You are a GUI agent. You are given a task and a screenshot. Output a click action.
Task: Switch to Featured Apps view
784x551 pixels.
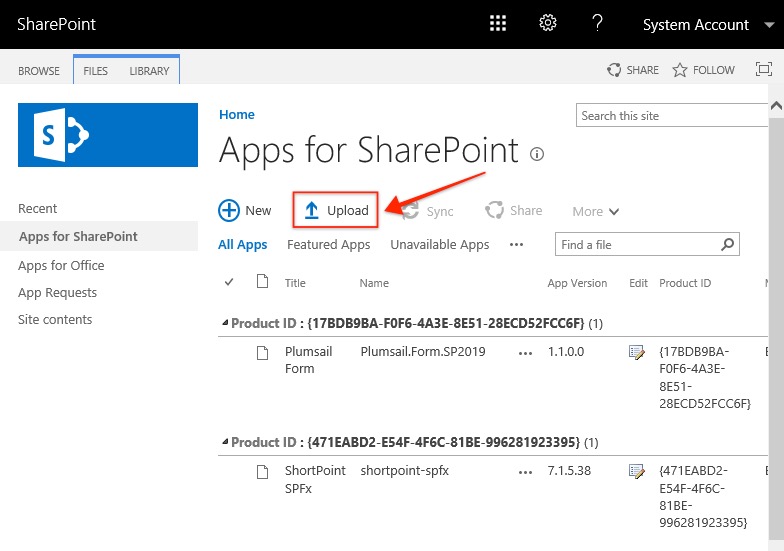tap(328, 244)
